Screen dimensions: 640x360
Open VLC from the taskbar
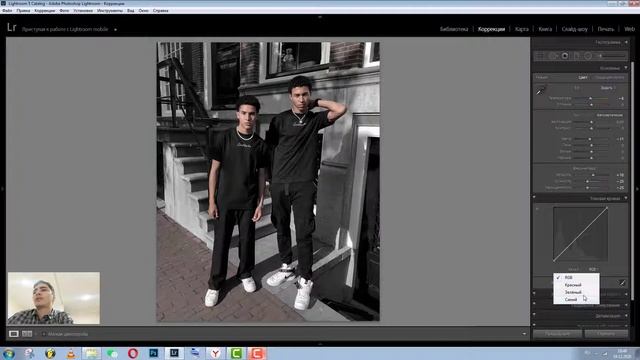[x=71, y=353]
